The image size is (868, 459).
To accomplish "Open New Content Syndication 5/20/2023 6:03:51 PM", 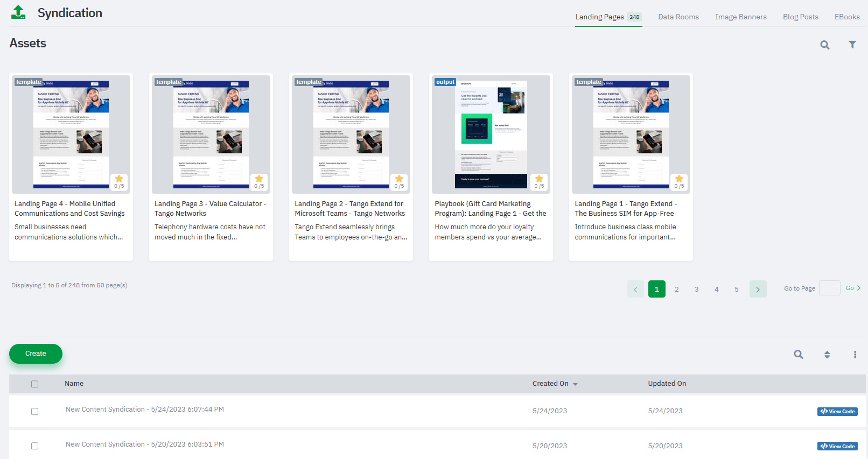I will tap(145, 444).
